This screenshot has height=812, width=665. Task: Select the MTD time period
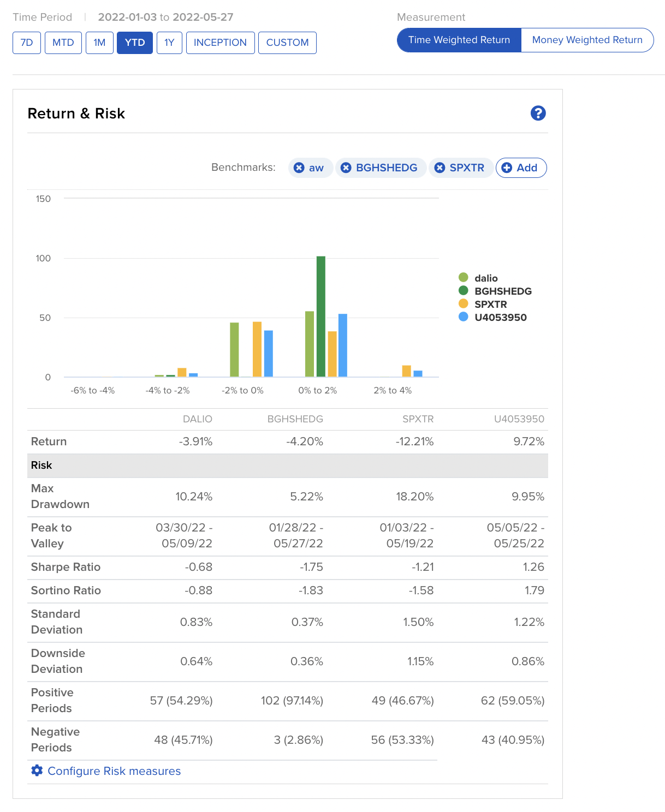tap(63, 43)
